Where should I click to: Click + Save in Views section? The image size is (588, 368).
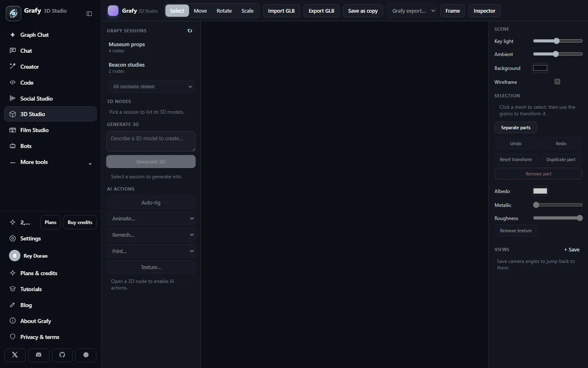[x=572, y=249]
